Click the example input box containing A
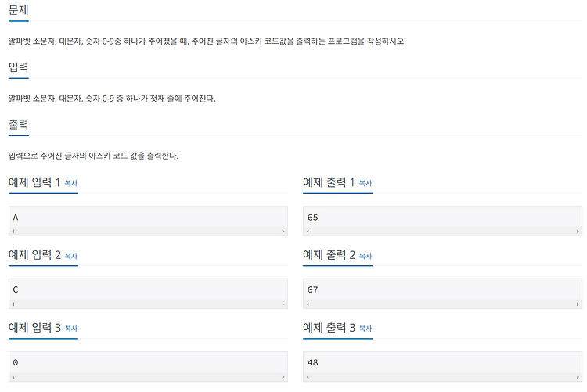 point(148,221)
